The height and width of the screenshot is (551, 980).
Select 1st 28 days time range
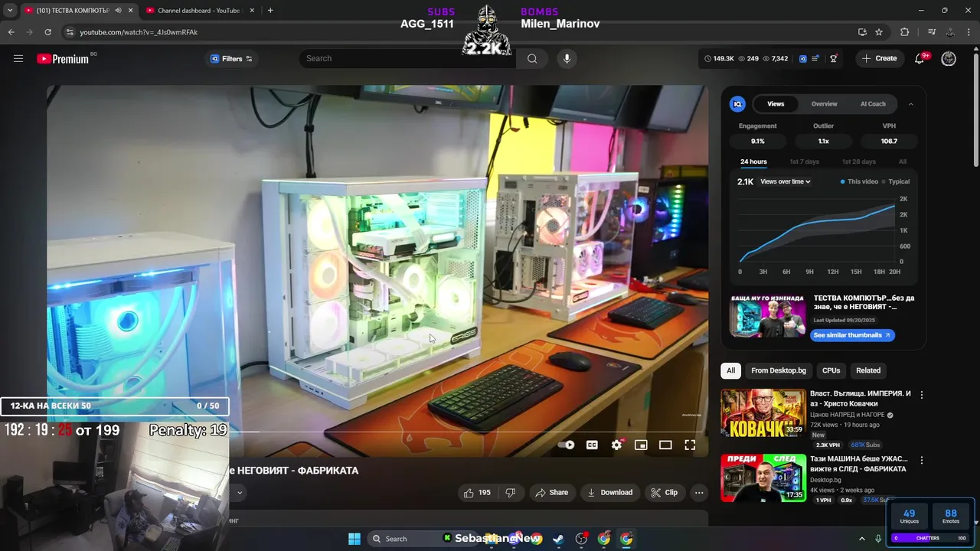click(x=859, y=161)
